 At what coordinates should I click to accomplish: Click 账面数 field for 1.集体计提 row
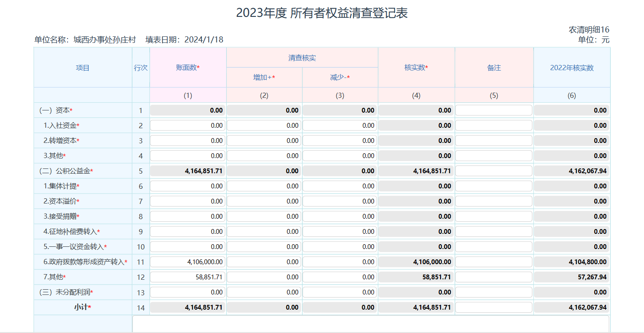[188, 186]
